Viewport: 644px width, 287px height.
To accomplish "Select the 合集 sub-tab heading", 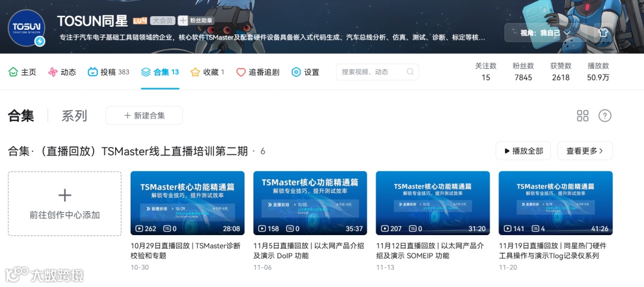I will (21, 116).
